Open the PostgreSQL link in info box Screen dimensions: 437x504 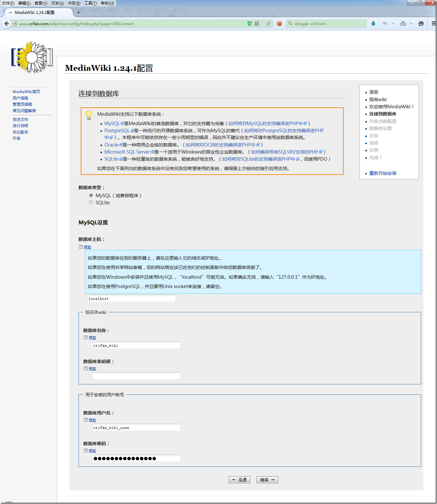(x=119, y=131)
